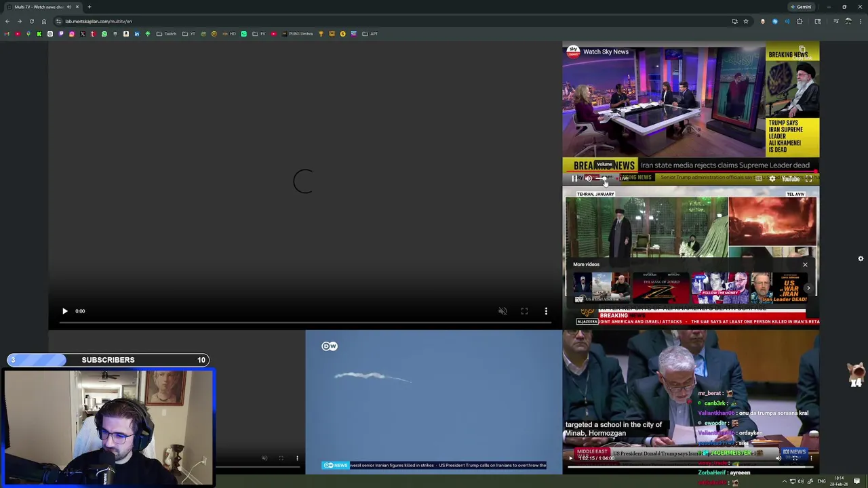Open the X bookmark
868x488 pixels.
[83, 34]
